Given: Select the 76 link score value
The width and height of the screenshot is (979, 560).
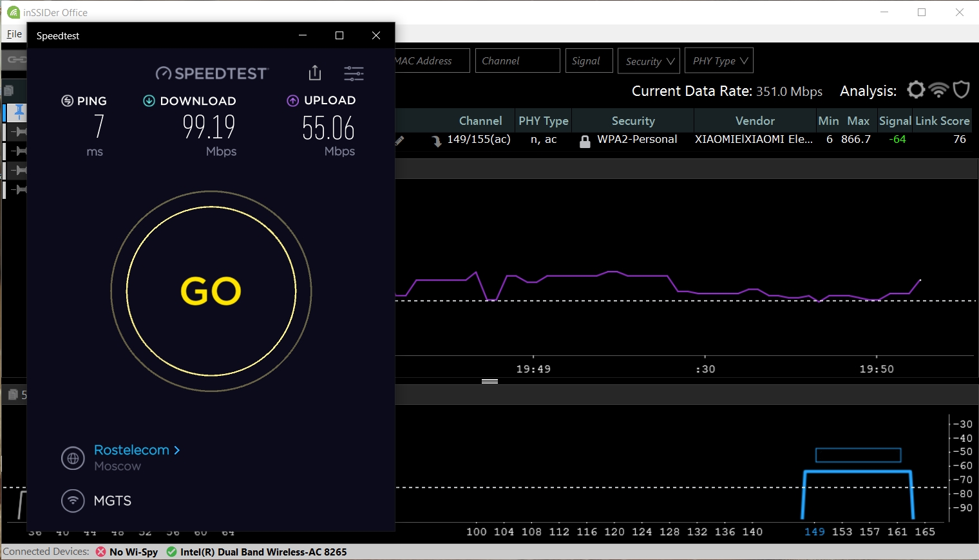Looking at the screenshot, I should click(x=960, y=139).
